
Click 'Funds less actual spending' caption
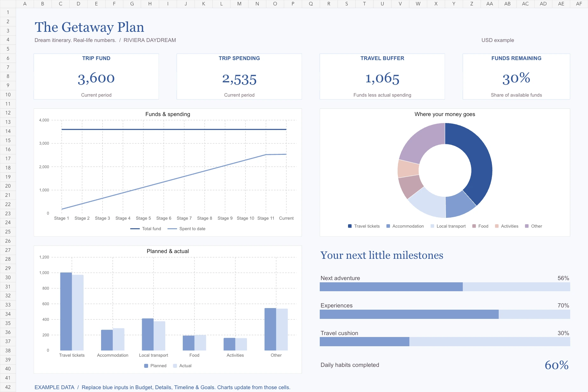(382, 95)
